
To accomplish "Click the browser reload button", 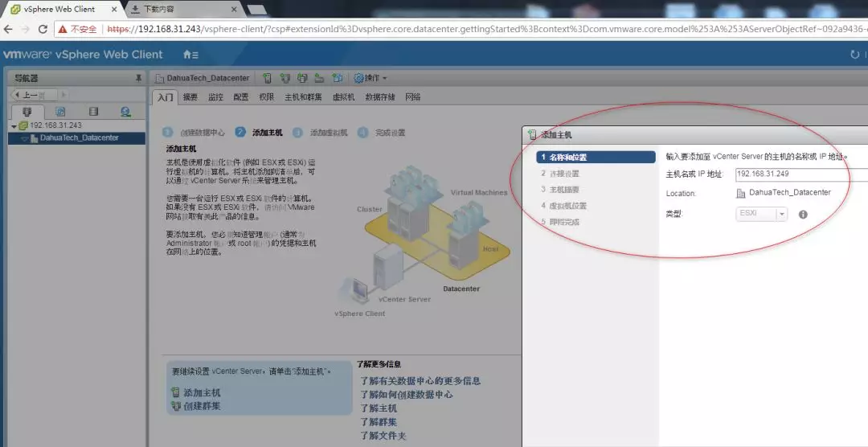I will point(43,29).
